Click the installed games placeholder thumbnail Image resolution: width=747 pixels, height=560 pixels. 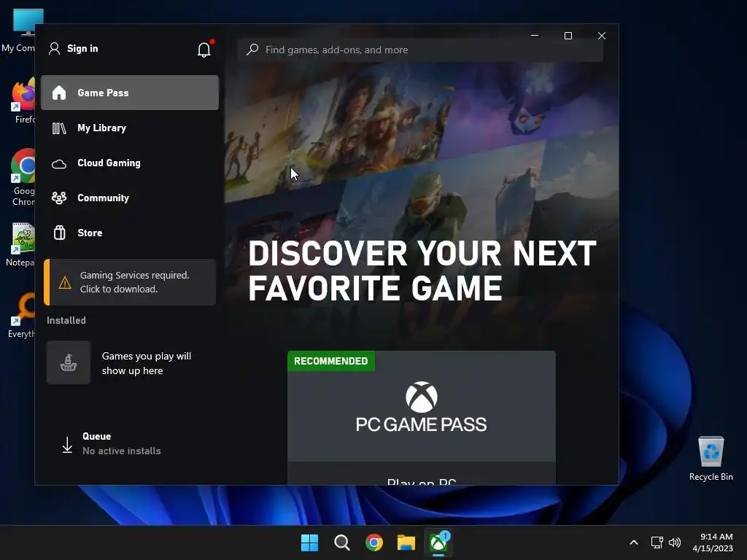(x=69, y=363)
